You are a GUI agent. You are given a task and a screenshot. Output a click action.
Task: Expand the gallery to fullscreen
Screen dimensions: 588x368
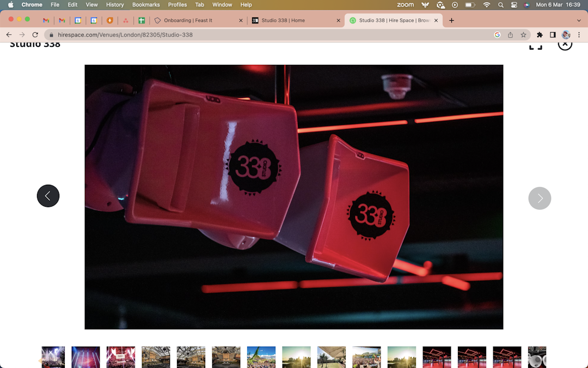point(536,46)
